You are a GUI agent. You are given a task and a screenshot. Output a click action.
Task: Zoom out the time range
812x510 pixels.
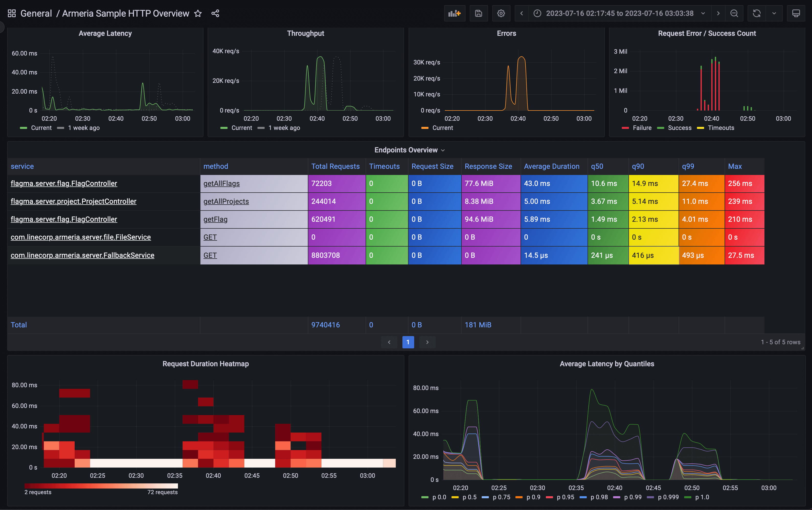734,14
